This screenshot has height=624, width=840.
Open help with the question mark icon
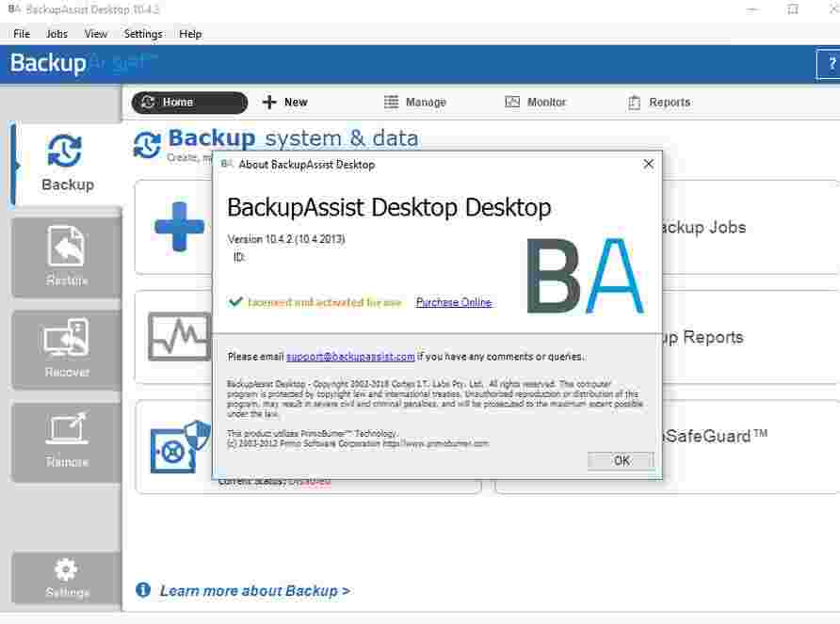pyautogui.click(x=831, y=64)
